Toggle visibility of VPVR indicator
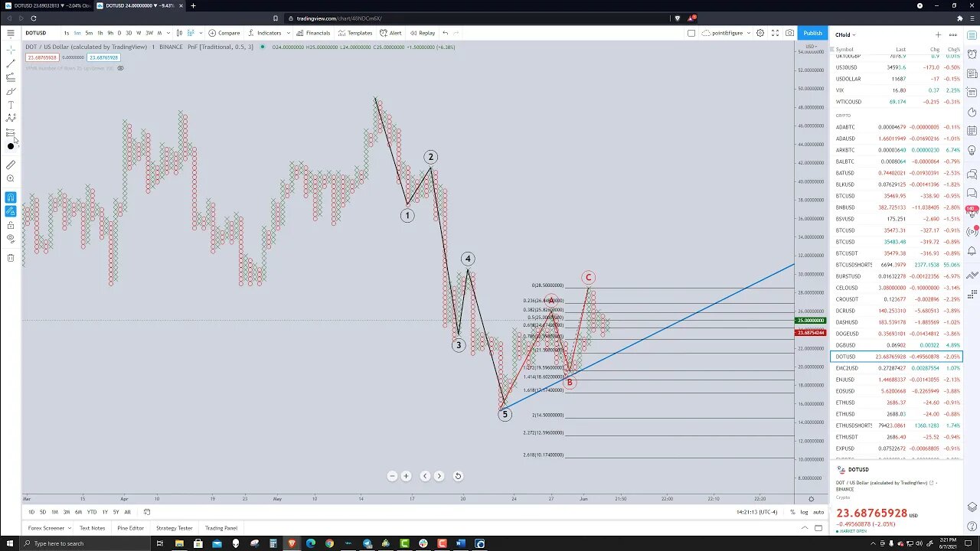The height and width of the screenshot is (551, 980). click(120, 68)
